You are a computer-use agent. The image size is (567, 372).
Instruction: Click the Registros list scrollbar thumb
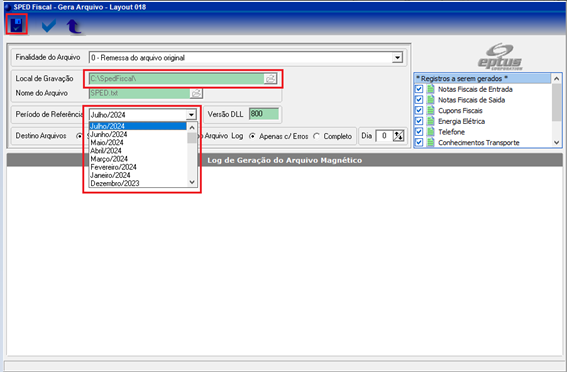click(x=557, y=102)
